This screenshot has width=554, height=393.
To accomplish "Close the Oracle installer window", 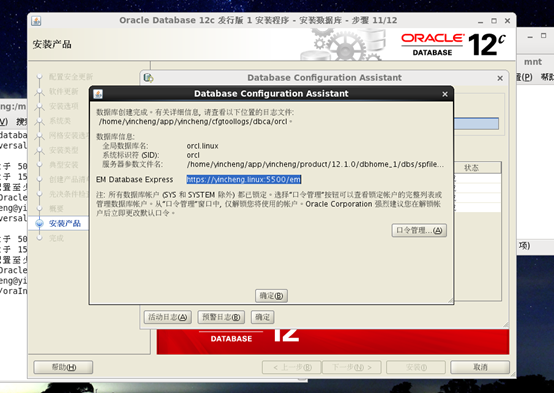I will tap(507, 21).
